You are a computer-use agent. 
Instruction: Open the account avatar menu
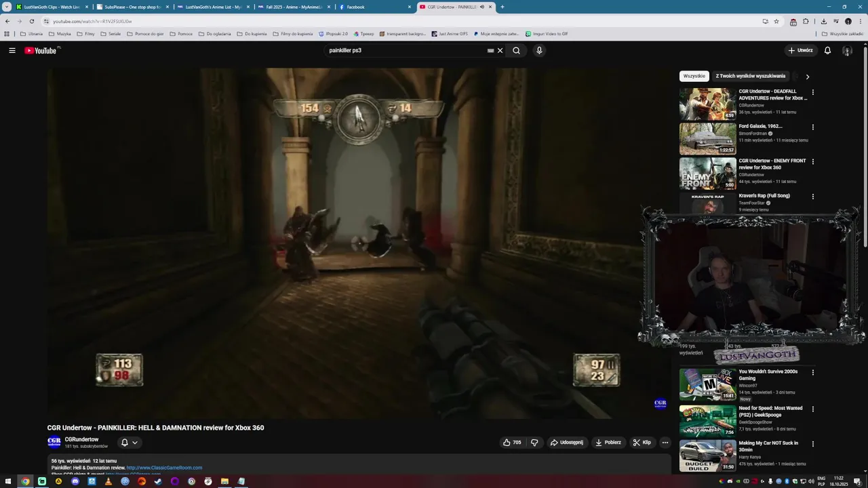click(x=847, y=50)
